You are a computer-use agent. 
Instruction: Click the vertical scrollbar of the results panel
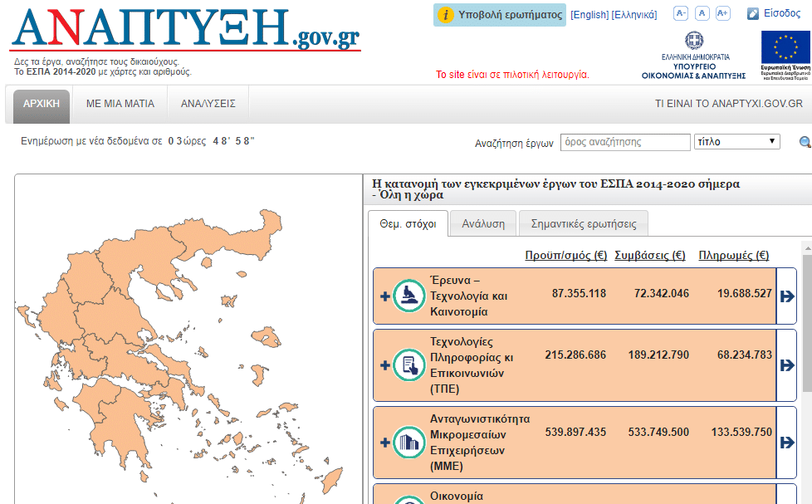click(x=807, y=324)
